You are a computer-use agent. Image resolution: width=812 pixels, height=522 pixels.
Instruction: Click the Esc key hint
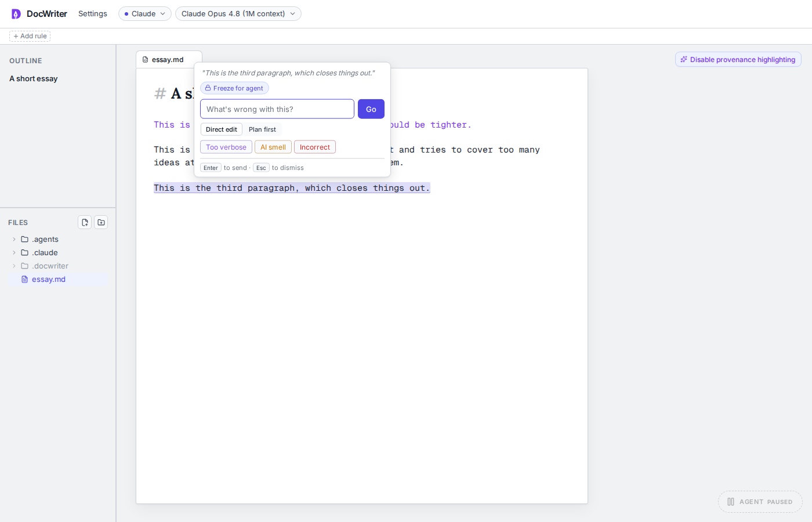261,168
